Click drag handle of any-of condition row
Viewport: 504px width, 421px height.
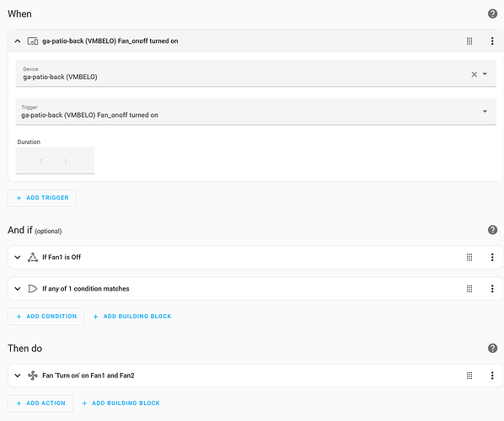[469, 288]
